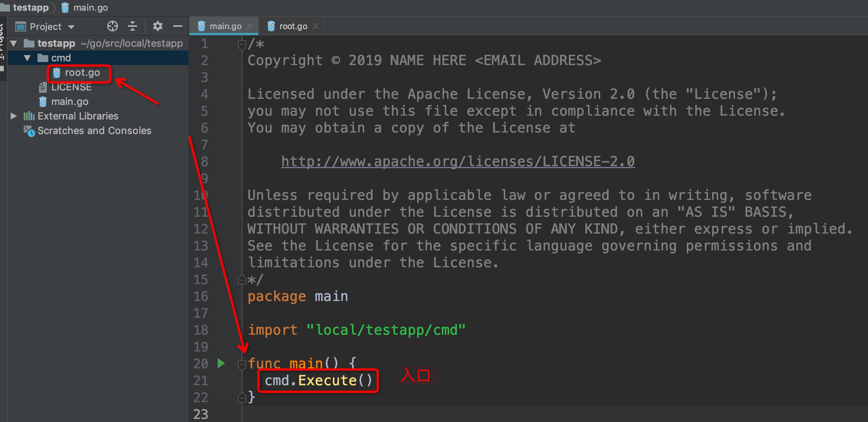Open the Project view dropdown
This screenshot has height=422, width=868.
(x=71, y=27)
